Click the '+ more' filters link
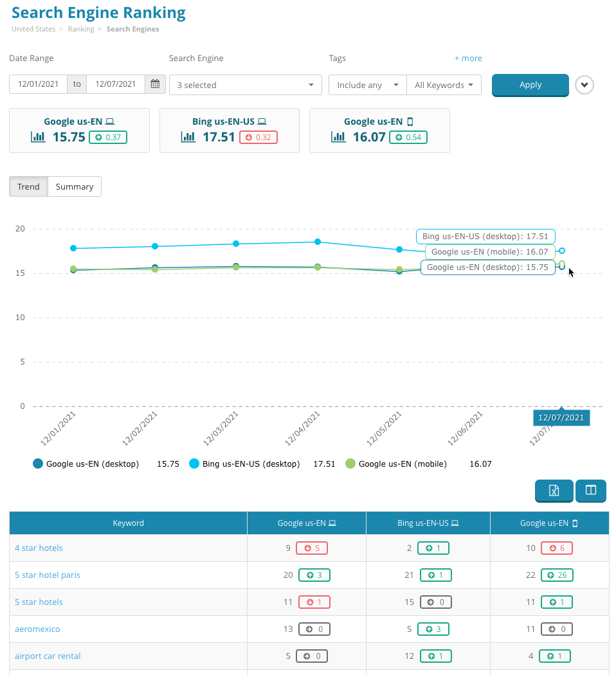The height and width of the screenshot is (675, 616). [x=468, y=59]
